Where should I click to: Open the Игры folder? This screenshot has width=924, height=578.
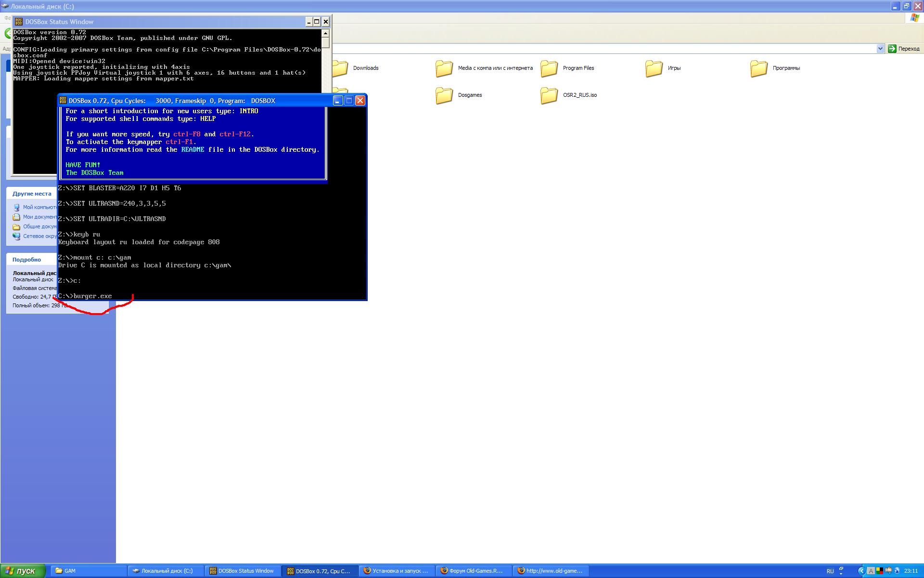[x=654, y=68]
